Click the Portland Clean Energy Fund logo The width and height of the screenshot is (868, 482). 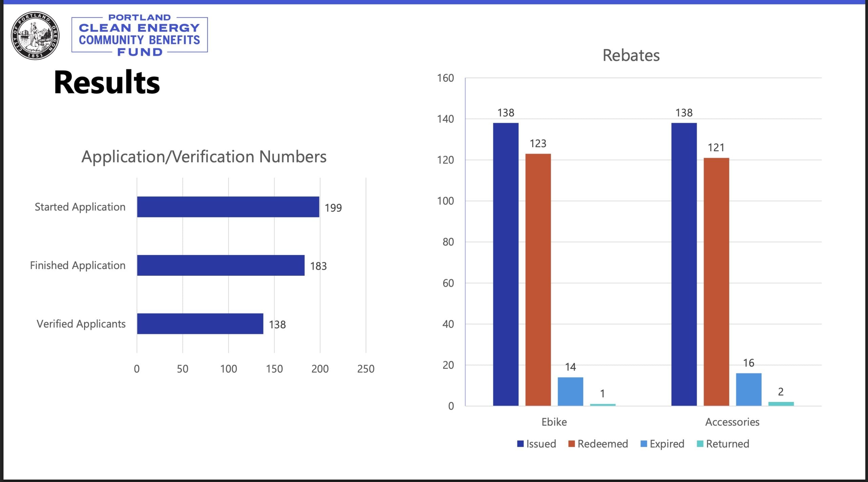[x=139, y=35]
